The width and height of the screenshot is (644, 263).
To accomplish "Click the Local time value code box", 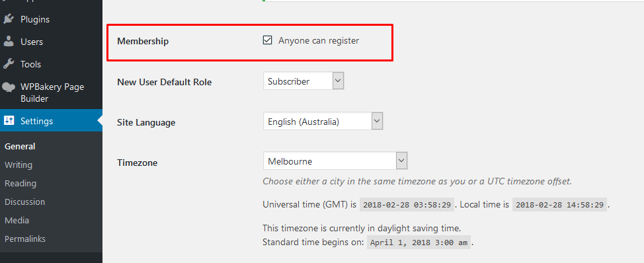I will 559,205.
